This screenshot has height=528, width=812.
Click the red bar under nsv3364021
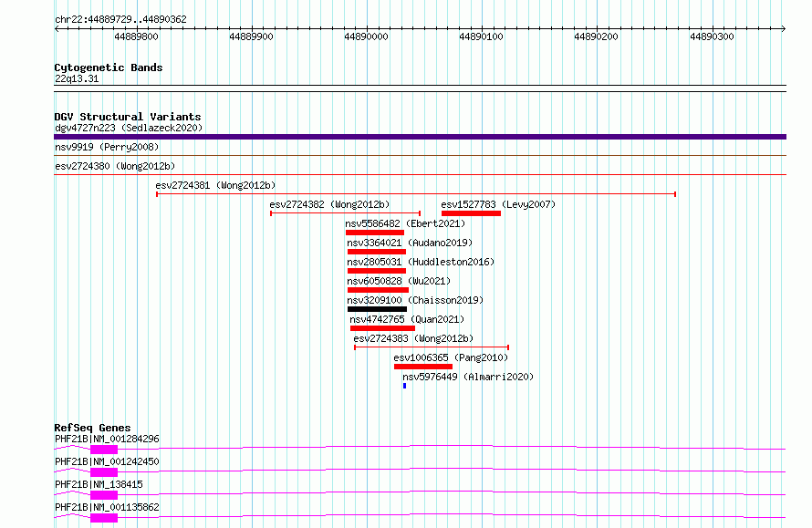click(x=377, y=252)
